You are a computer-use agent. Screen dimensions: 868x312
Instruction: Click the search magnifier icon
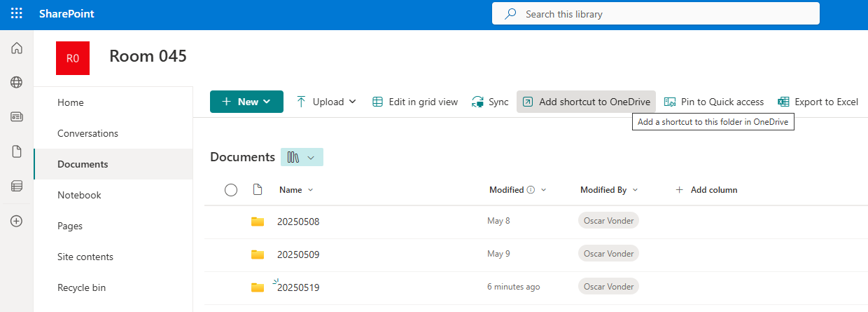click(x=511, y=14)
